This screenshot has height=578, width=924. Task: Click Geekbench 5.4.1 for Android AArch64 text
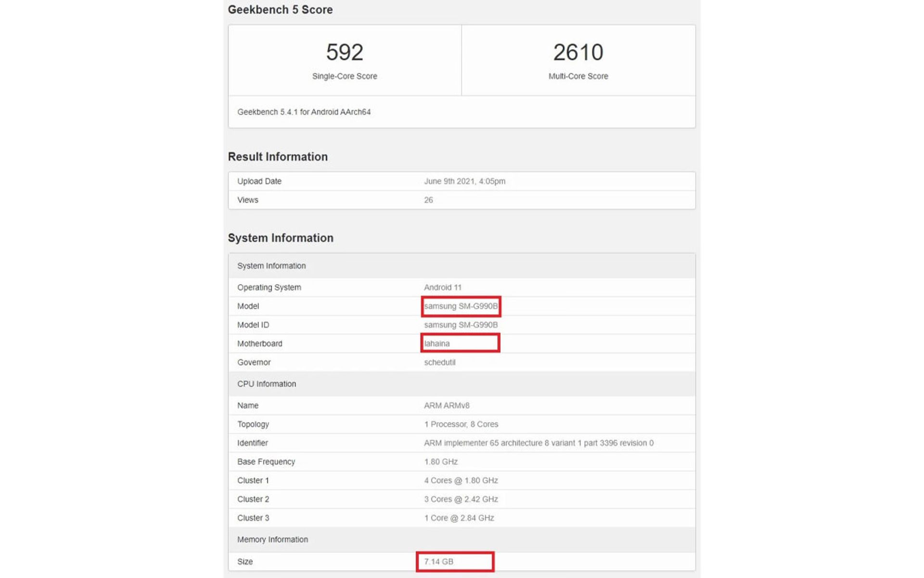point(304,112)
